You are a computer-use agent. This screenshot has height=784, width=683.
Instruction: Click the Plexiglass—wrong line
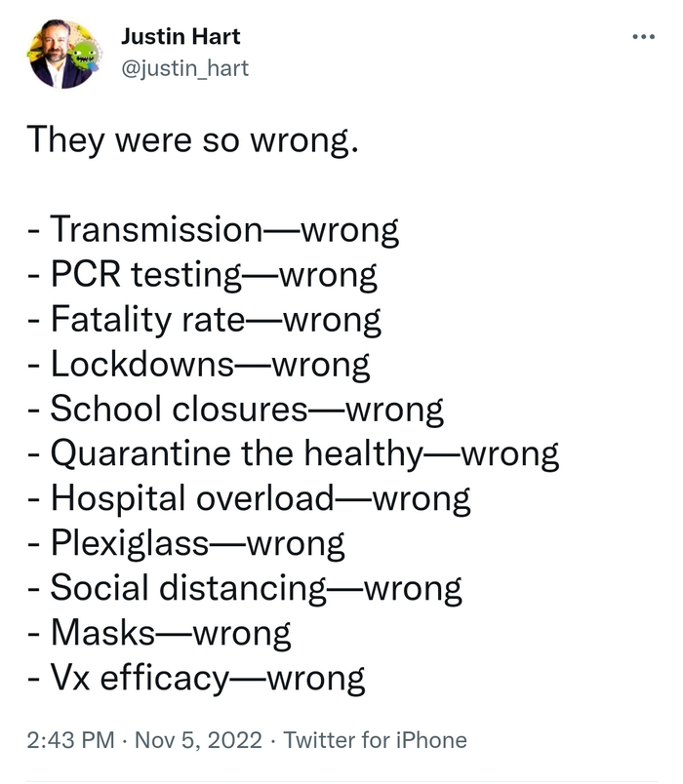tap(185, 544)
